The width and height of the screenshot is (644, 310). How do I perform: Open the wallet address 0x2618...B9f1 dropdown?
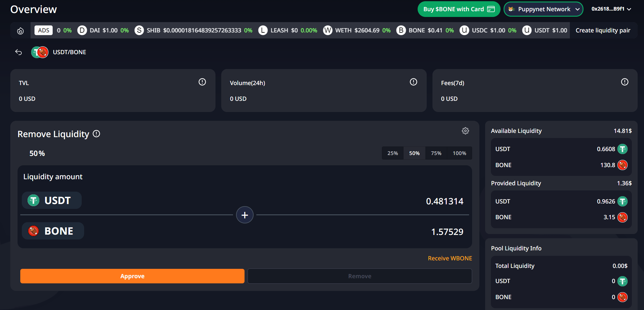(611, 9)
